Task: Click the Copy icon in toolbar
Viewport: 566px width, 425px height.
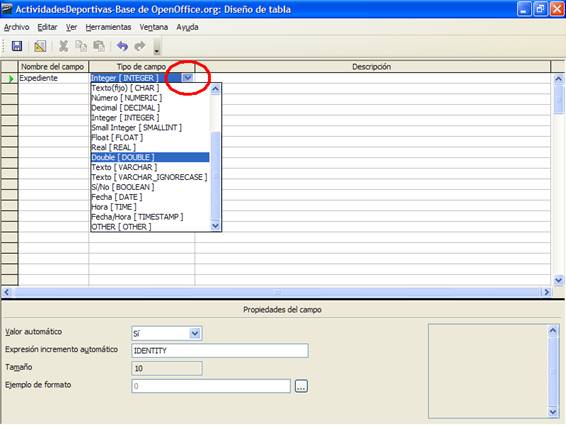Action: 81,46
